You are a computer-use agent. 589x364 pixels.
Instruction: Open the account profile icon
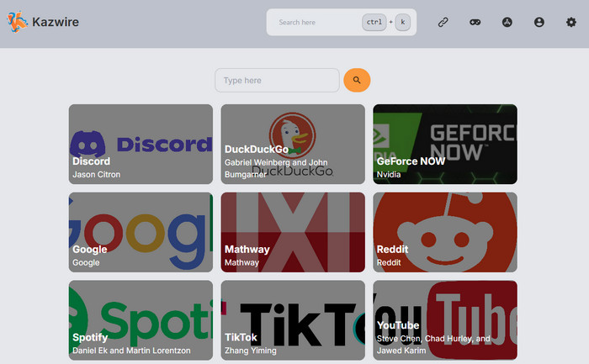(x=539, y=22)
